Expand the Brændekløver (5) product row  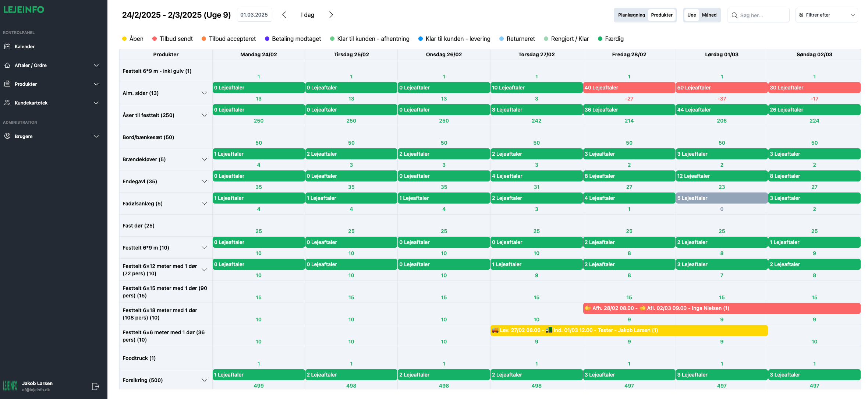coord(204,159)
